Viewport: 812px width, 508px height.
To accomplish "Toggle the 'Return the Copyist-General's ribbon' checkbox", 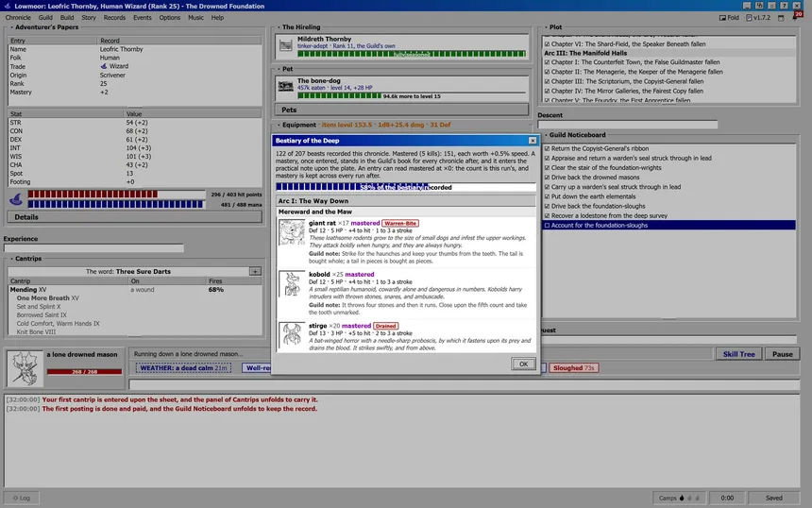I will tap(547, 148).
